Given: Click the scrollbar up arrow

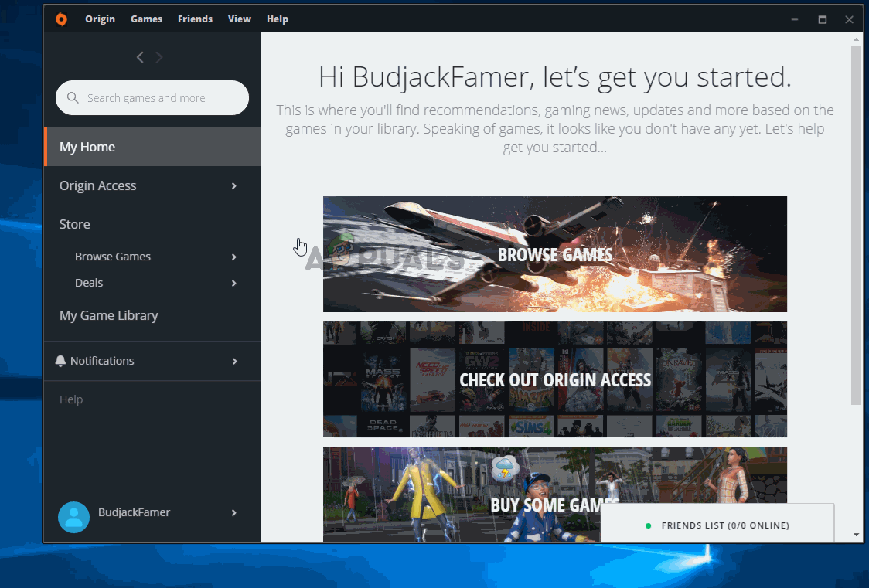Looking at the screenshot, I should click(x=857, y=39).
